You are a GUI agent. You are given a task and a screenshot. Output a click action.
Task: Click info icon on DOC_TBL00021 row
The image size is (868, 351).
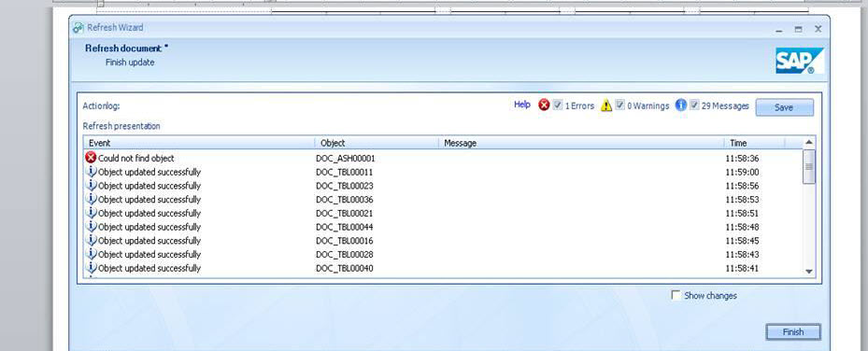point(92,213)
